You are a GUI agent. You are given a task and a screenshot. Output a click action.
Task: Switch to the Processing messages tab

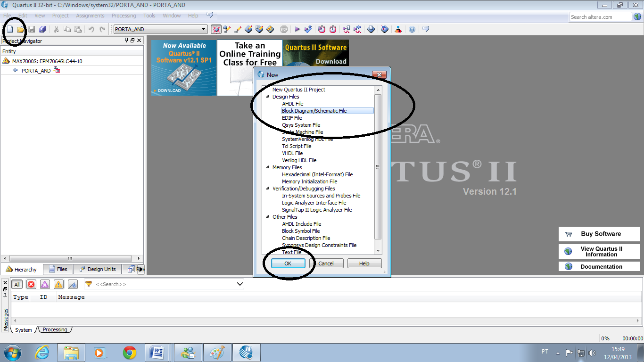[x=55, y=329]
